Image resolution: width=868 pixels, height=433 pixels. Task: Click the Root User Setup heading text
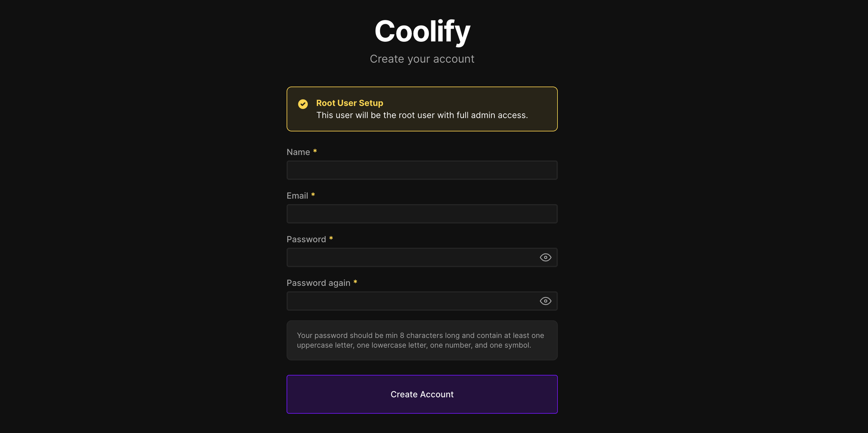pos(349,103)
